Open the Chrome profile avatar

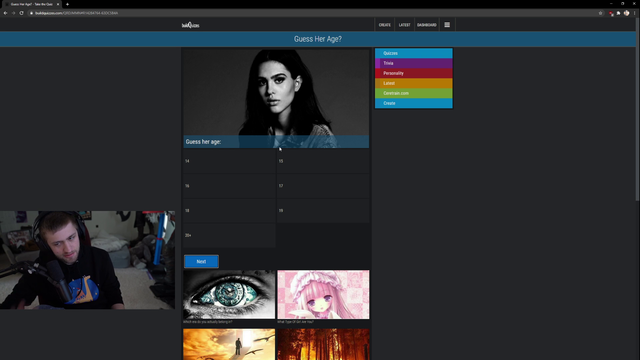coord(626,13)
